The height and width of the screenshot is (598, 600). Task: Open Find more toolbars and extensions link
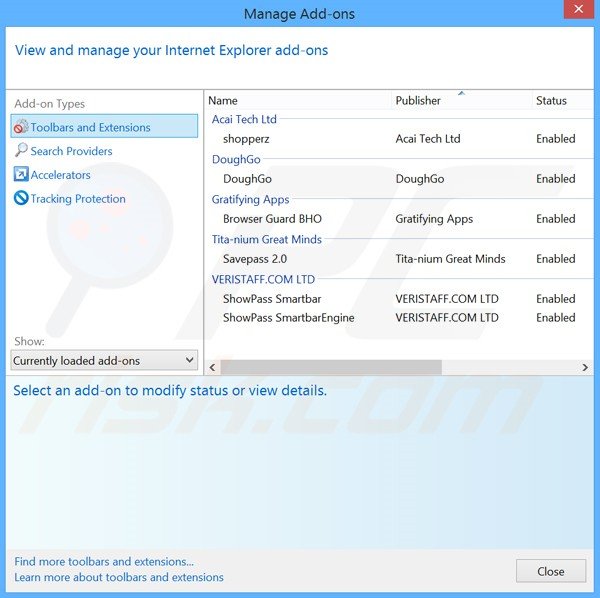coord(104,562)
